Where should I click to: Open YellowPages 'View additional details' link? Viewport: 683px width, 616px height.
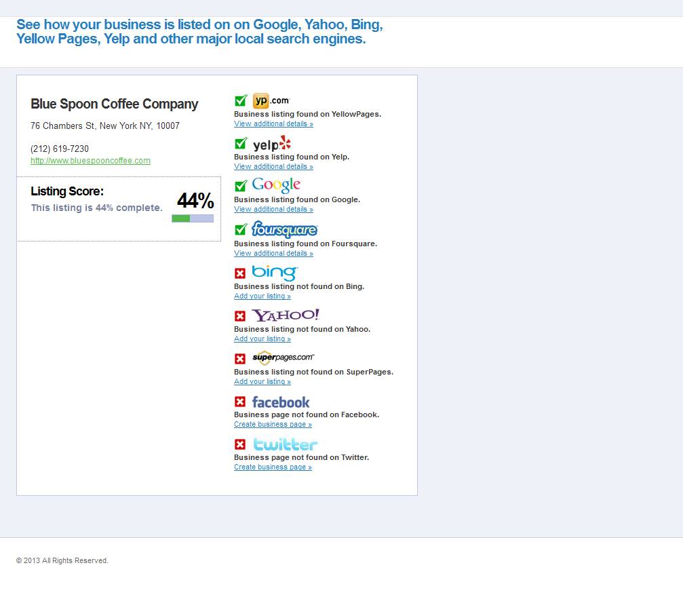[x=273, y=123]
